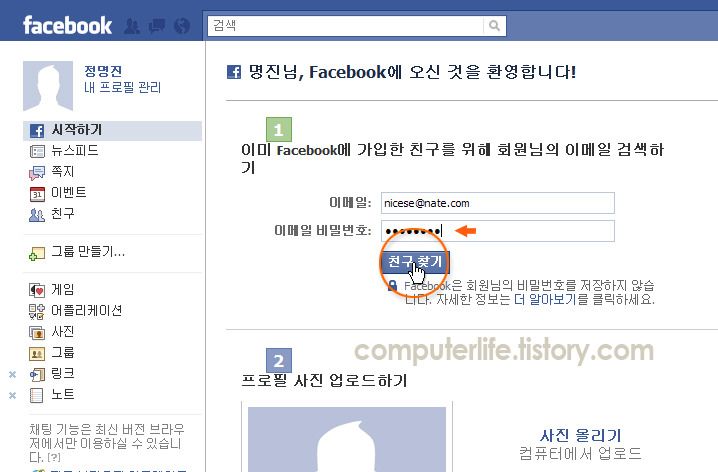
Task: Open 사진 photos sidebar item
Action: click(51, 332)
